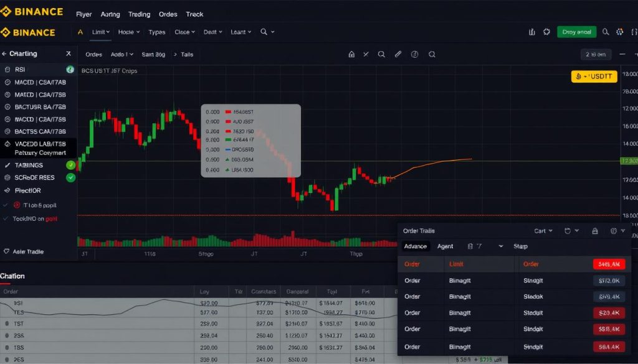
Task: Open the Aorting menu
Action: click(110, 14)
